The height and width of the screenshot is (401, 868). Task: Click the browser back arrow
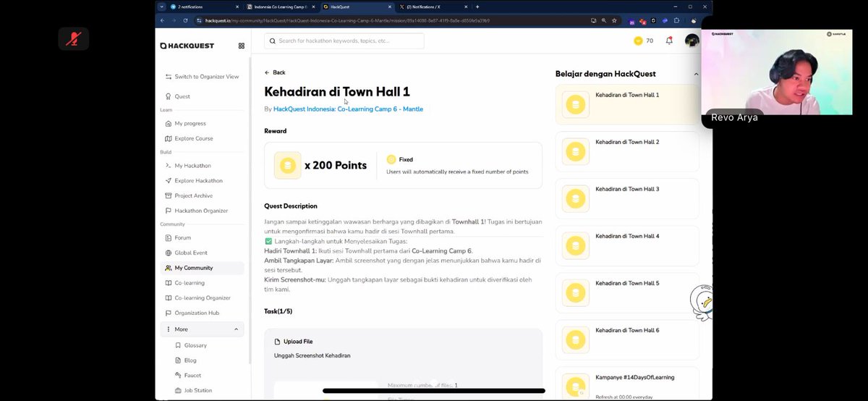click(x=163, y=21)
